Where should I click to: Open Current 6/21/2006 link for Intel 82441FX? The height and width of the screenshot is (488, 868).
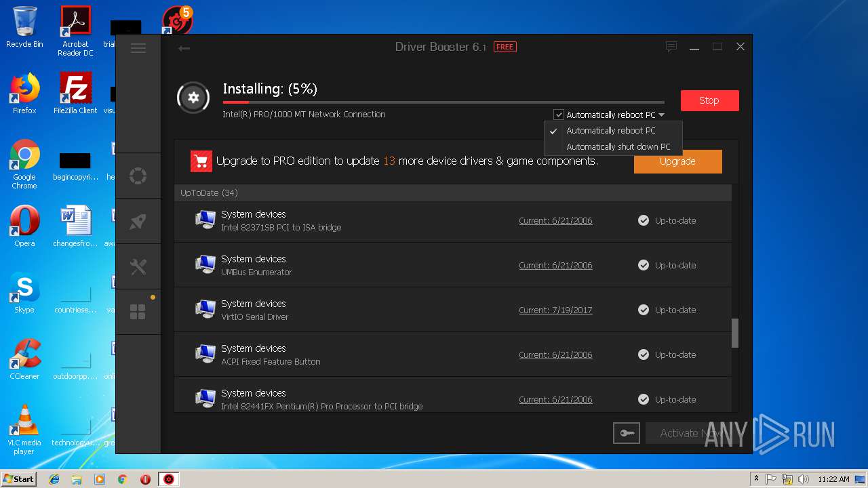555,399
